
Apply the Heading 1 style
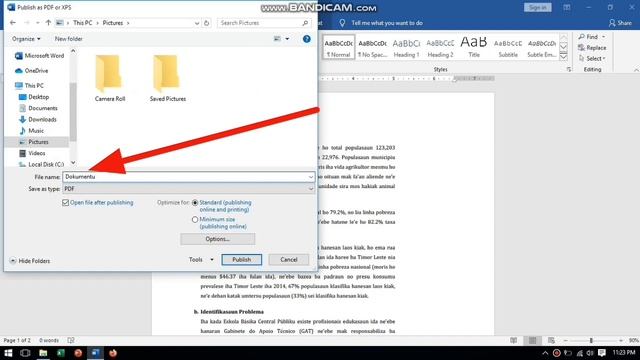(x=406, y=47)
